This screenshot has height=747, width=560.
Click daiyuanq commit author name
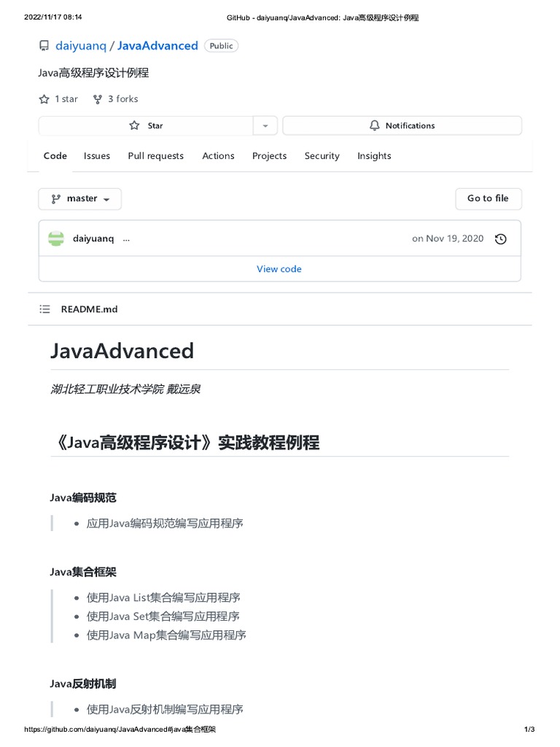(x=93, y=239)
